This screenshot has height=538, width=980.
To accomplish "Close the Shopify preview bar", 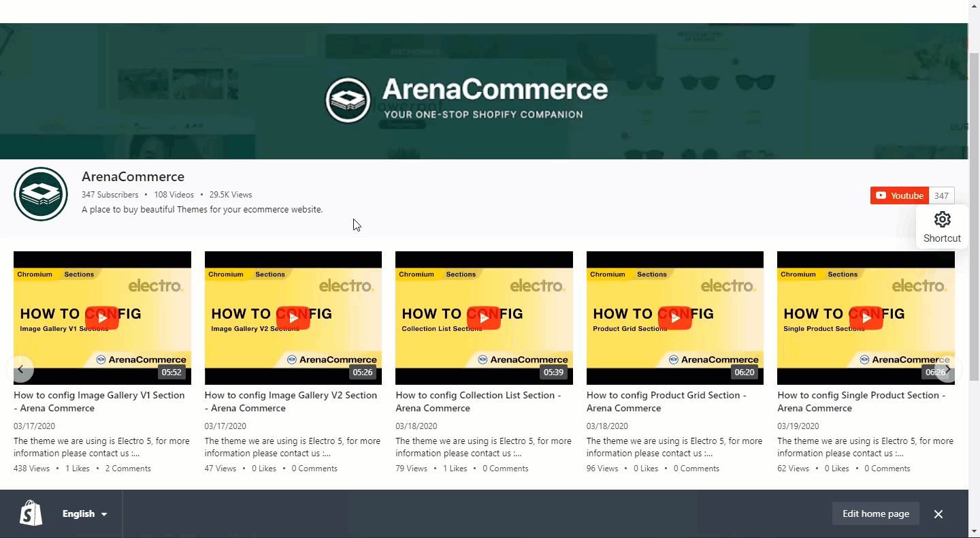I will pyautogui.click(x=938, y=514).
